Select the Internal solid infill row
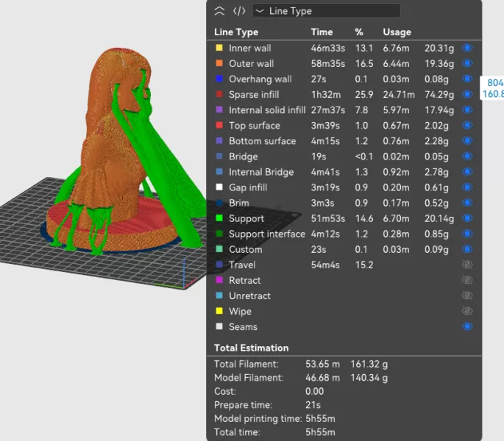The height and width of the screenshot is (441, 504). click(266, 110)
